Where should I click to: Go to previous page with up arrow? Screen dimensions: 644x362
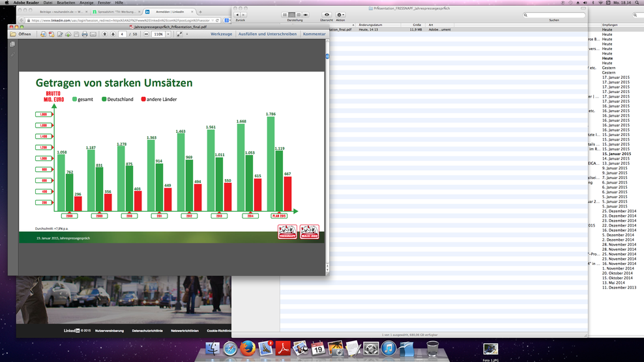click(x=105, y=34)
